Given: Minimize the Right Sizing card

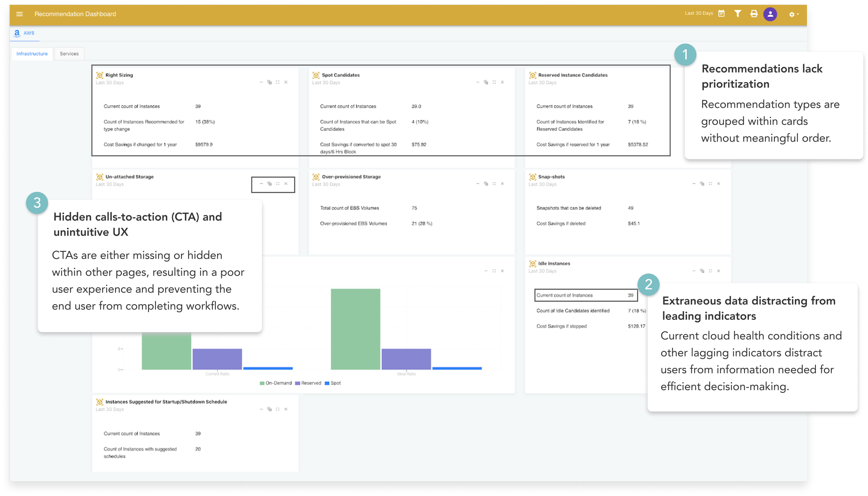Looking at the screenshot, I should (x=261, y=82).
